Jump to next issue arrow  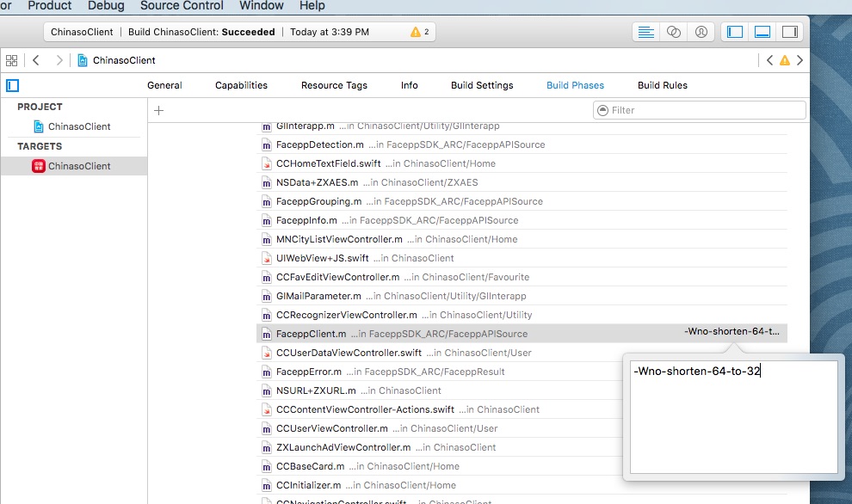coord(800,60)
